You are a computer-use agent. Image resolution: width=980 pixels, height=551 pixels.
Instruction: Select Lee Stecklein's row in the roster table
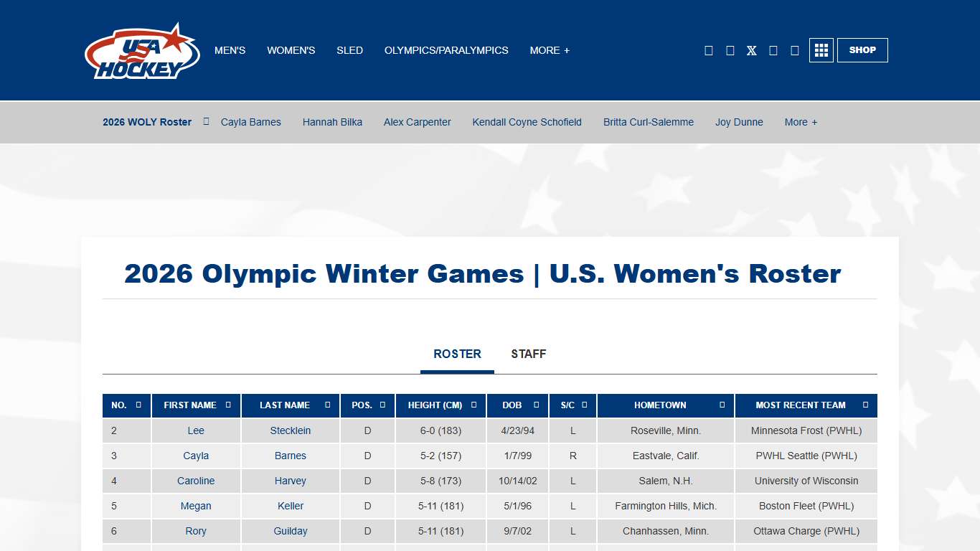[291, 430]
